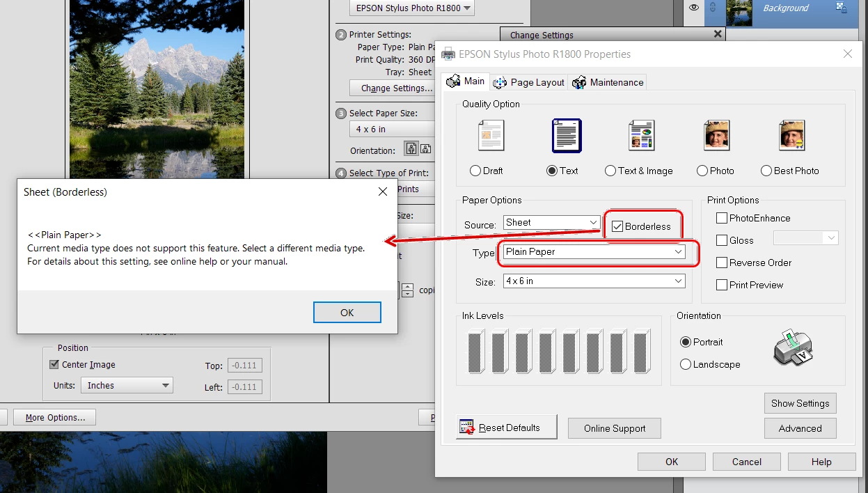Open the paper Type dropdown showing Plain Paper
The image size is (868, 493).
(594, 252)
